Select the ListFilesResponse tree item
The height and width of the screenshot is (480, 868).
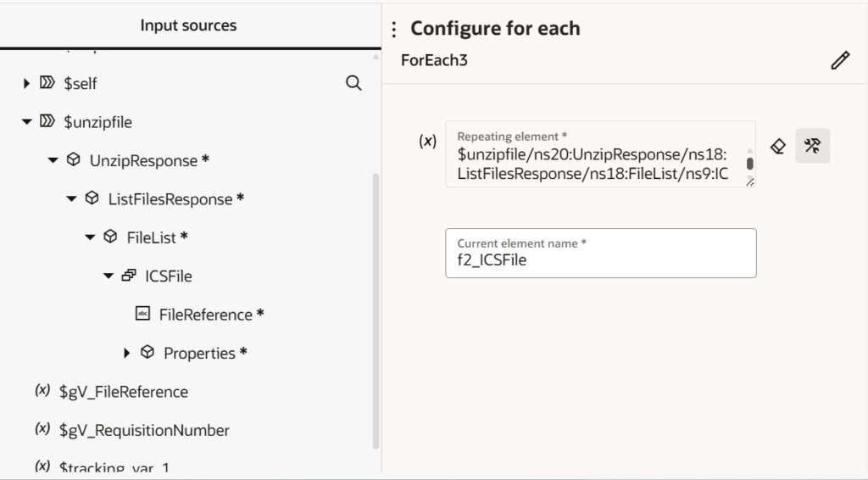tap(170, 199)
